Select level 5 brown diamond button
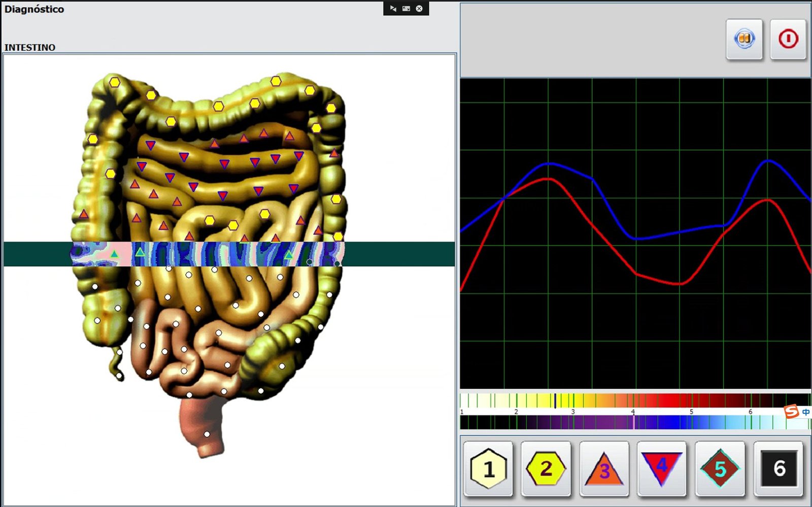This screenshot has width=812, height=507. pyautogui.click(x=720, y=468)
